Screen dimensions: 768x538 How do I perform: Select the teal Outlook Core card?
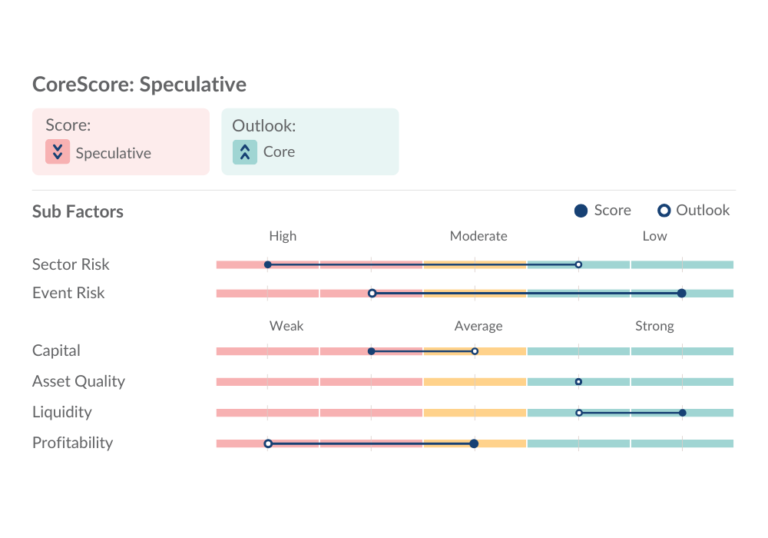coord(310,141)
